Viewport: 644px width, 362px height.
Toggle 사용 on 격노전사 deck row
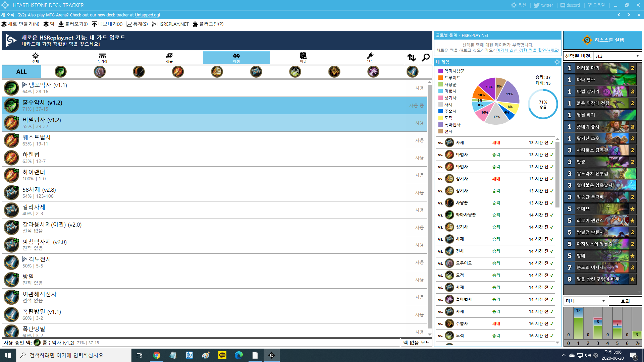(x=419, y=262)
